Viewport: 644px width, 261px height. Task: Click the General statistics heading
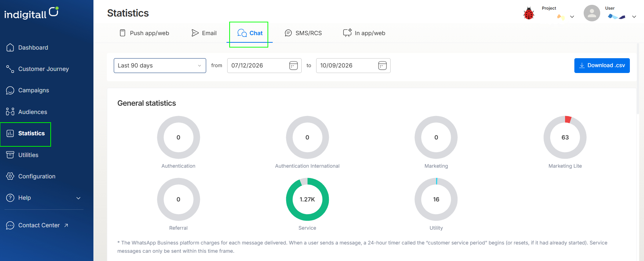click(147, 103)
